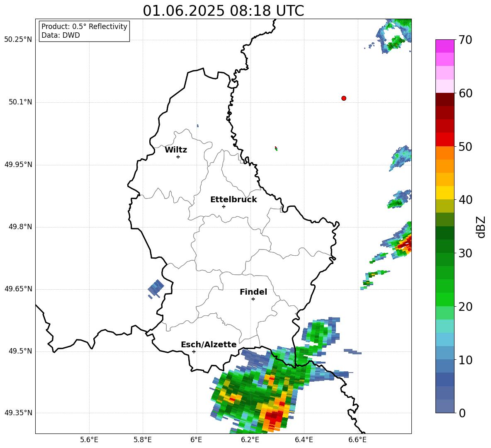Click the magenta top segment of colorbar
The height and width of the screenshot is (448, 491).
(445, 46)
